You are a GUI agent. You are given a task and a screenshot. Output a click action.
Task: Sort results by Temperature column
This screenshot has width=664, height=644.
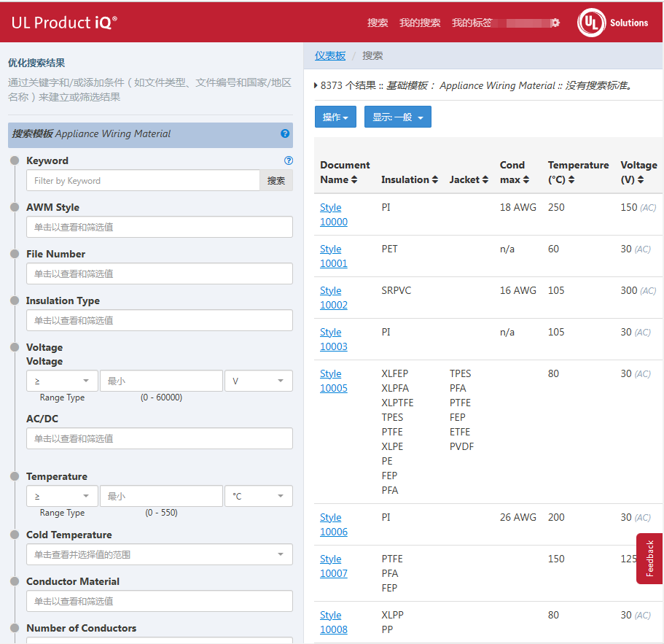point(571,179)
